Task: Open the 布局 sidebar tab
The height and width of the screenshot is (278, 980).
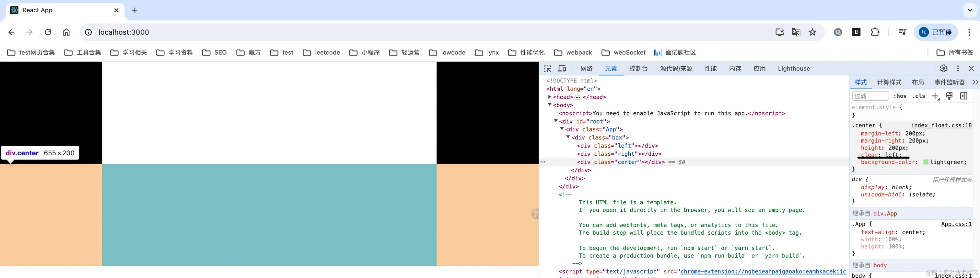Action: (x=917, y=83)
